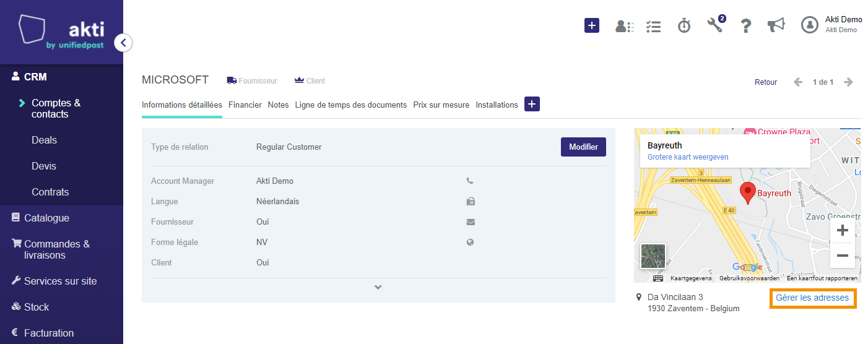The width and height of the screenshot is (868, 344).
Task: Zoom out on the map
Action: 842,256
